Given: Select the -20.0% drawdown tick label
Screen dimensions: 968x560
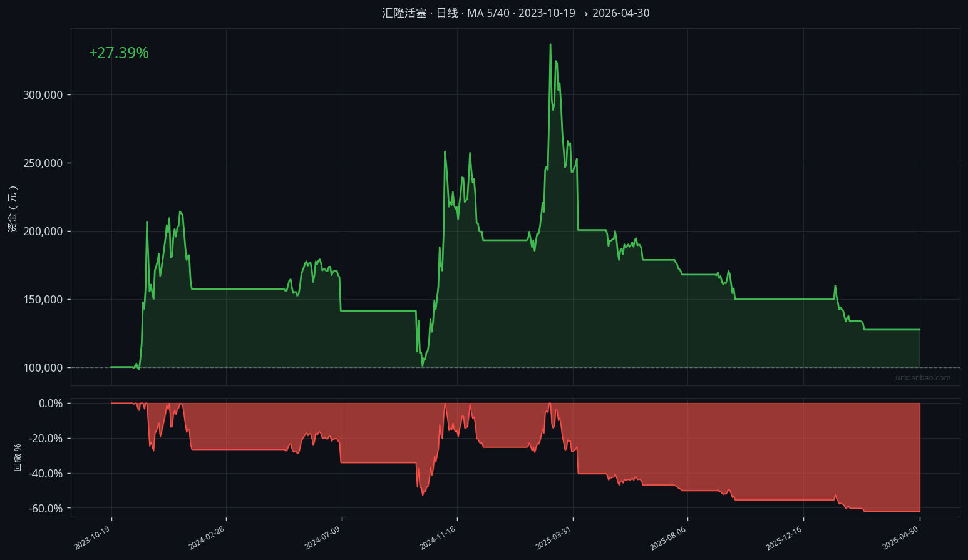Looking at the screenshot, I should (46, 439).
